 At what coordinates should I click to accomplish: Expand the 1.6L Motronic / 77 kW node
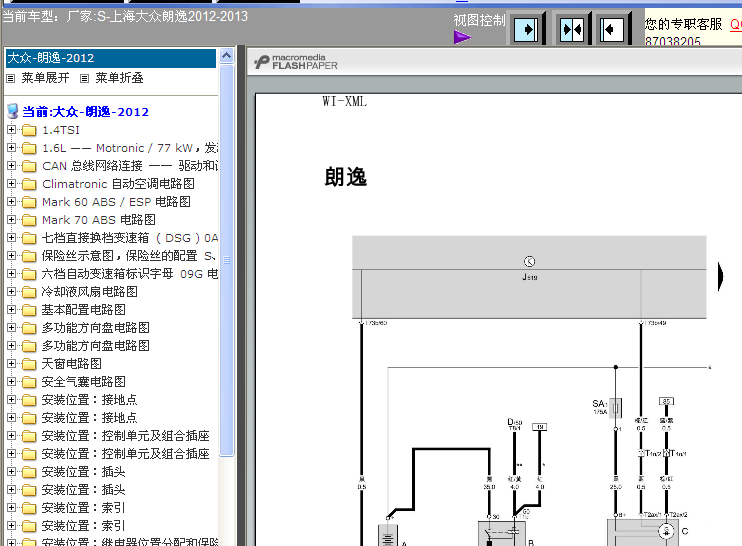[11, 148]
